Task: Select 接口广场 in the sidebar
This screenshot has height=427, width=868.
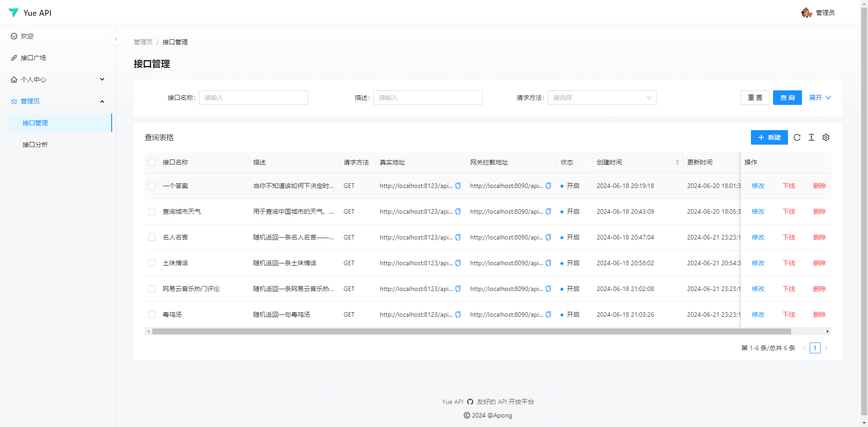Action: pyautogui.click(x=34, y=58)
